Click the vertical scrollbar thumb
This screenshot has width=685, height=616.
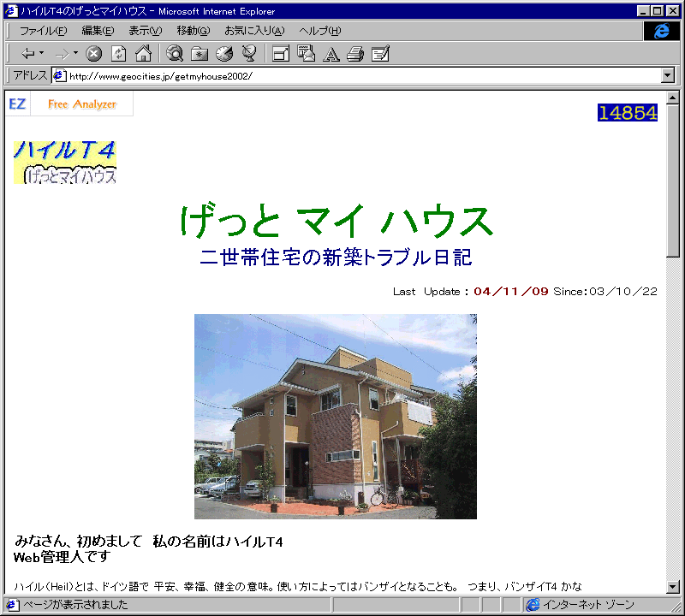coord(673,181)
